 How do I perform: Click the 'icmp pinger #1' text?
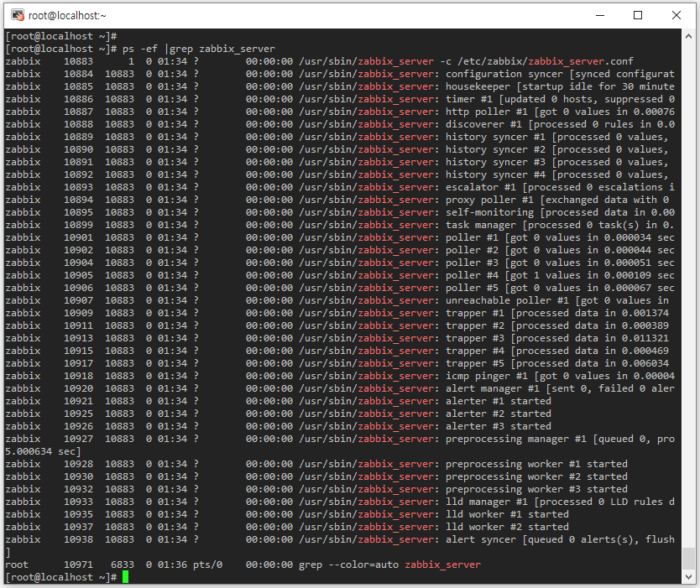(487, 376)
